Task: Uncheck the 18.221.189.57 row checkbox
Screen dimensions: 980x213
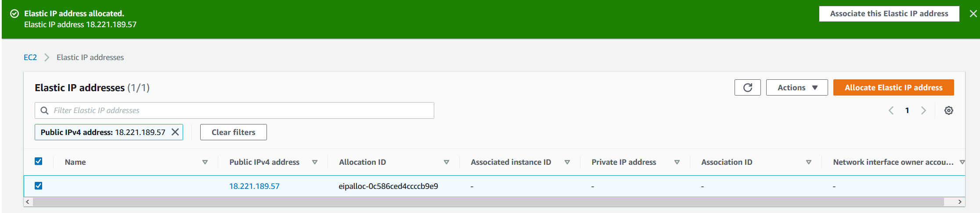Action: (39, 186)
